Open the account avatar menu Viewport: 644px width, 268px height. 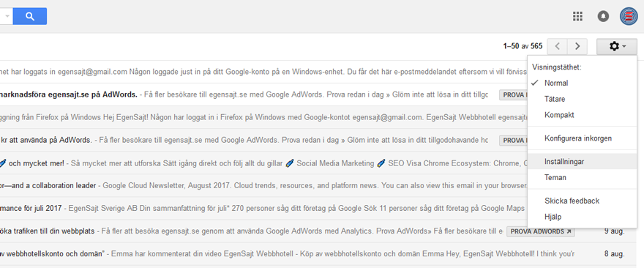[629, 16]
